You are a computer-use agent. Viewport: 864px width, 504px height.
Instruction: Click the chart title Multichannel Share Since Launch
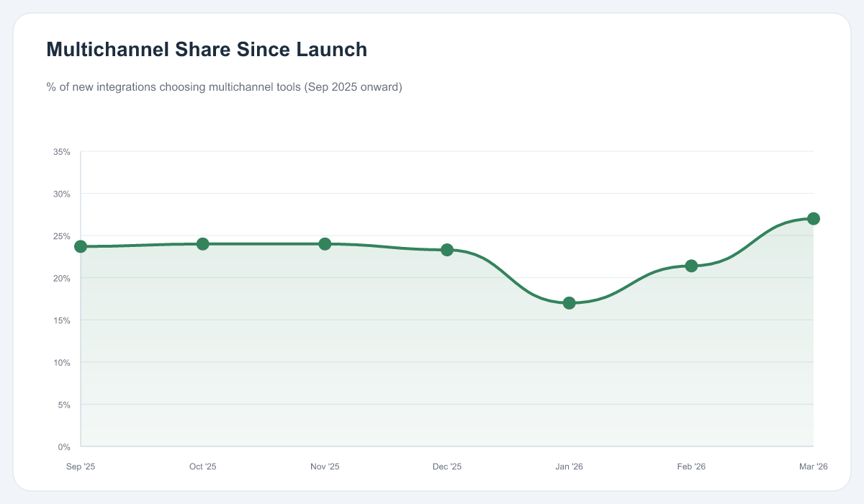(206, 50)
